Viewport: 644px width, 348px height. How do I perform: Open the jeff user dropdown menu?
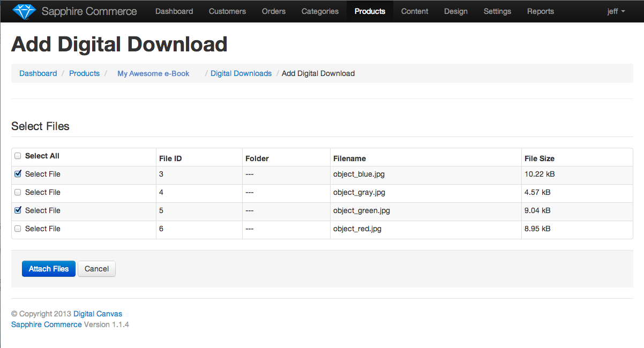[616, 11]
